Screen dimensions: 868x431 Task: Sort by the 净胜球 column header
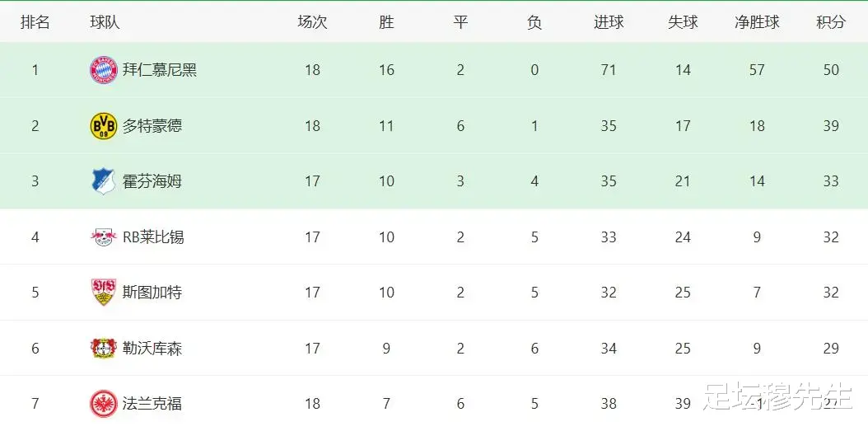[757, 22]
